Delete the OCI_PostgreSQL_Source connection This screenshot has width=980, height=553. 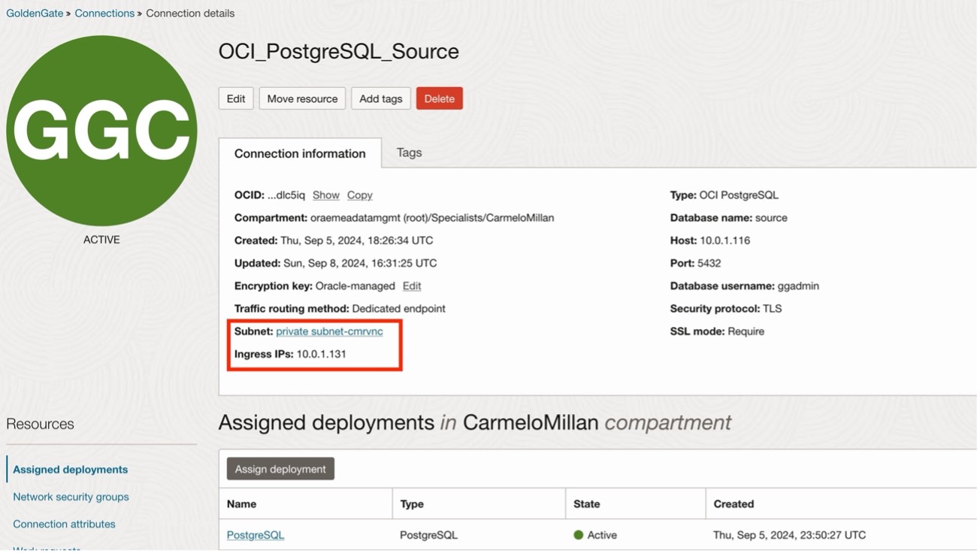click(x=439, y=99)
